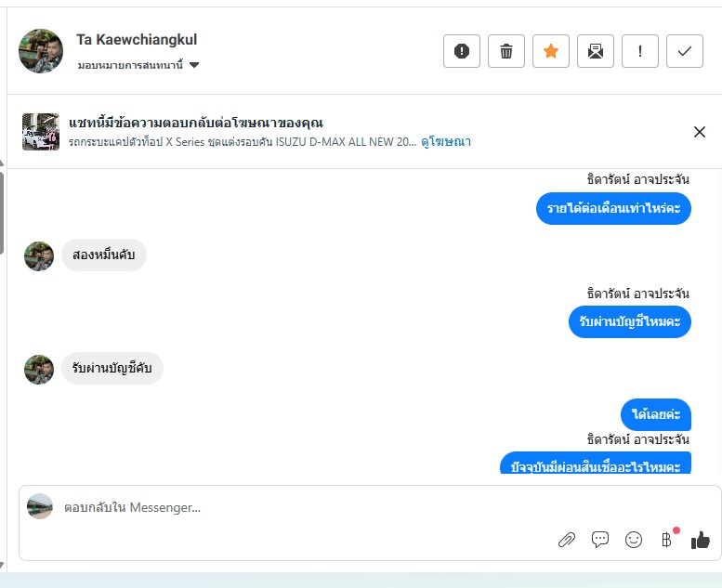722x588 pixels.
Task: Mark conversation as spam with octagon icon
Action: [x=462, y=51]
